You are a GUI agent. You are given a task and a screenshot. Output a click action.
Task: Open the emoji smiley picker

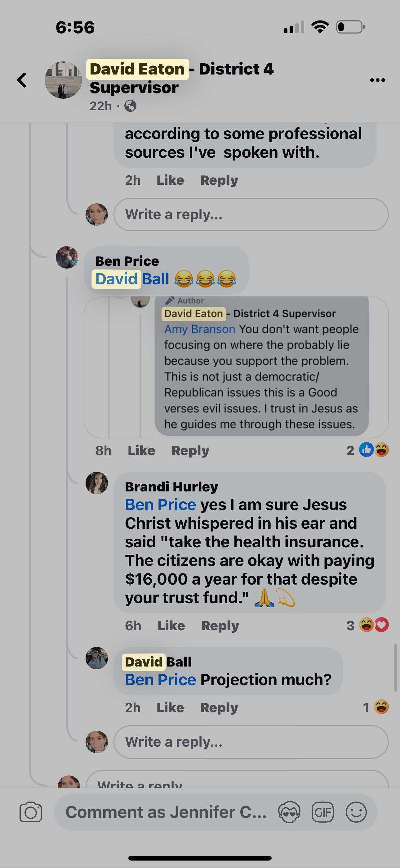click(356, 812)
